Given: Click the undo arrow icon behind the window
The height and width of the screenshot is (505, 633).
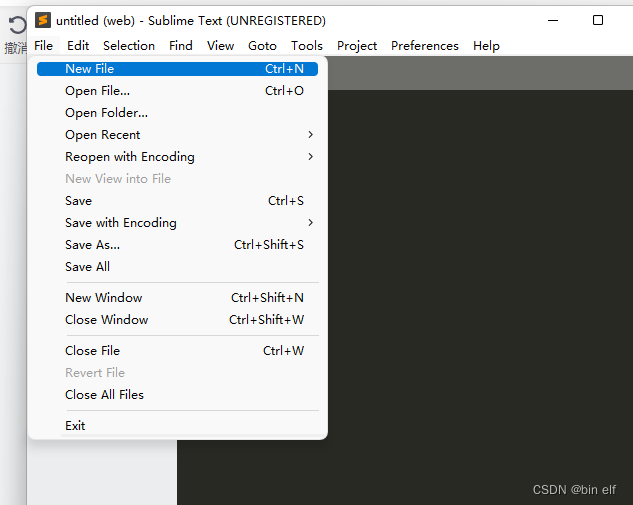Looking at the screenshot, I should (17, 25).
